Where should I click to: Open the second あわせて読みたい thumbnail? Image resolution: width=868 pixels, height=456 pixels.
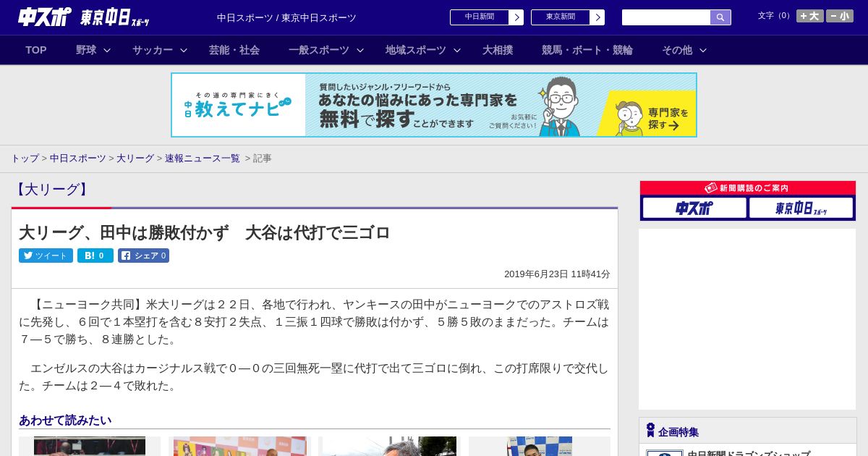tap(239, 446)
